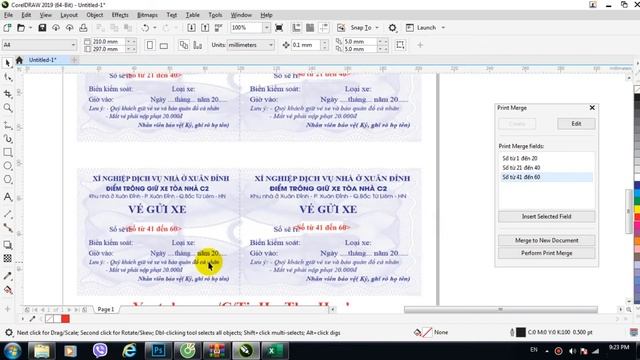Screen dimensions: 640x360
Task: Click Edit in the Print Merge panel
Action: [x=576, y=124]
